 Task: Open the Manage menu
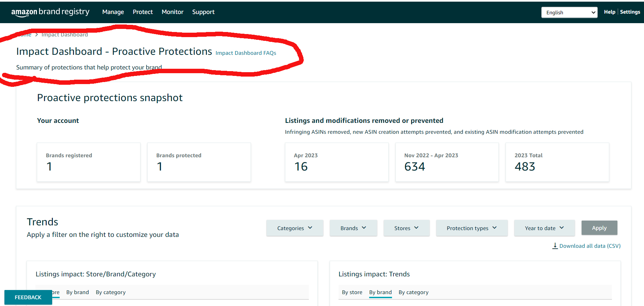[x=113, y=12]
